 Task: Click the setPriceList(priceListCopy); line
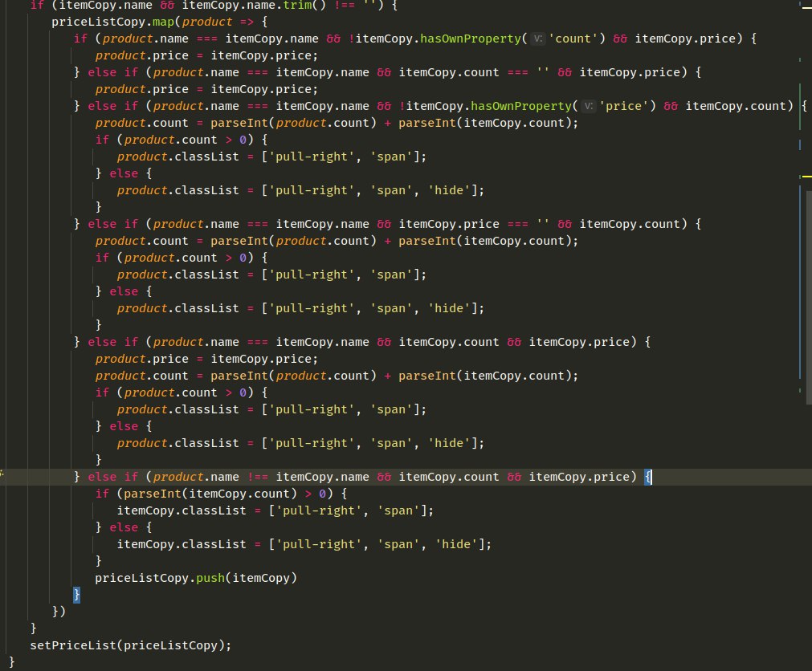tap(130, 645)
